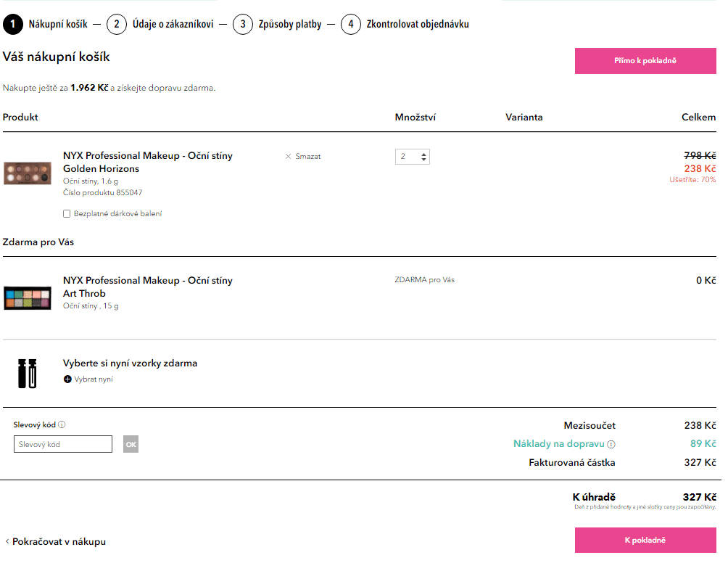Click the Zdarma pro Vás section heading
728x563 pixels.
(38, 242)
